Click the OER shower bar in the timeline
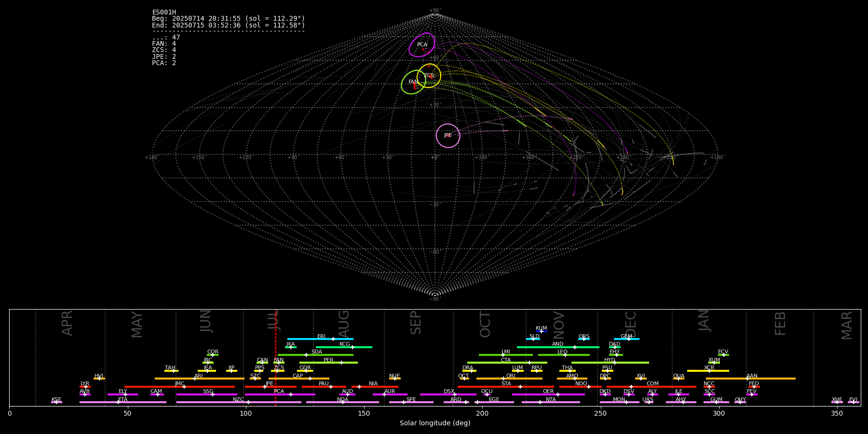The image size is (868, 434). 548,394
